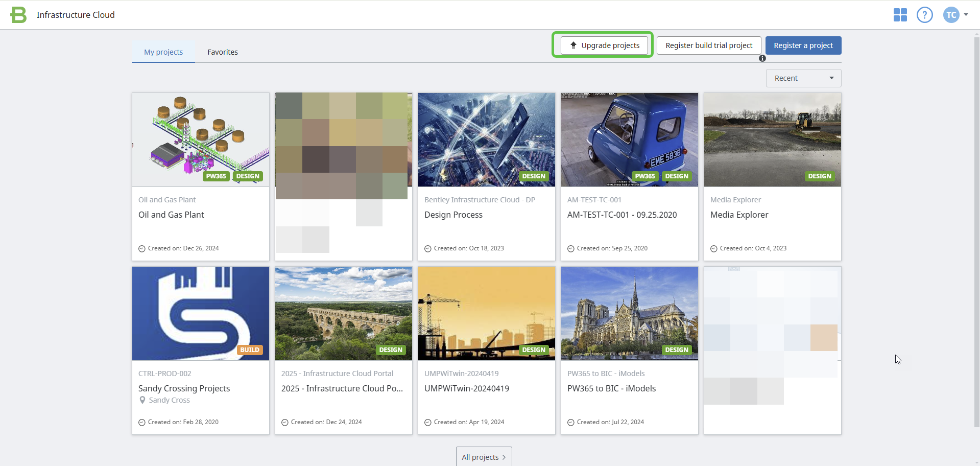Click the page vertical scrollbar
The width and height of the screenshot is (980, 466).
[976, 232]
